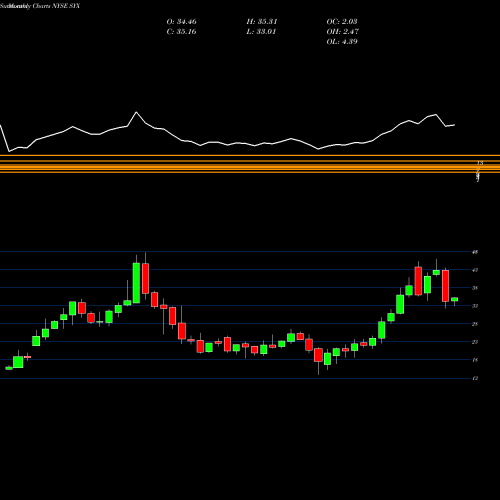500x500 pixels.
Task: Click the 43 price axis label
Action: click(x=475, y=270)
